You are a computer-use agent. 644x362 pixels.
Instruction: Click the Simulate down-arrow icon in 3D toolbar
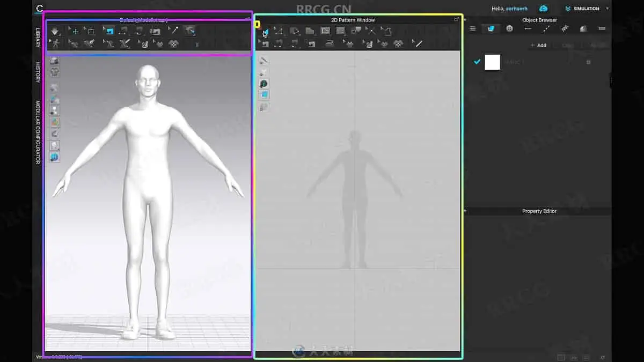[55, 31]
